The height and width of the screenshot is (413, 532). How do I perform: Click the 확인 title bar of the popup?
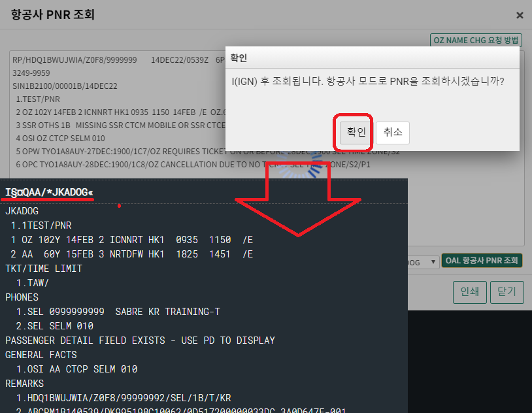click(373, 58)
